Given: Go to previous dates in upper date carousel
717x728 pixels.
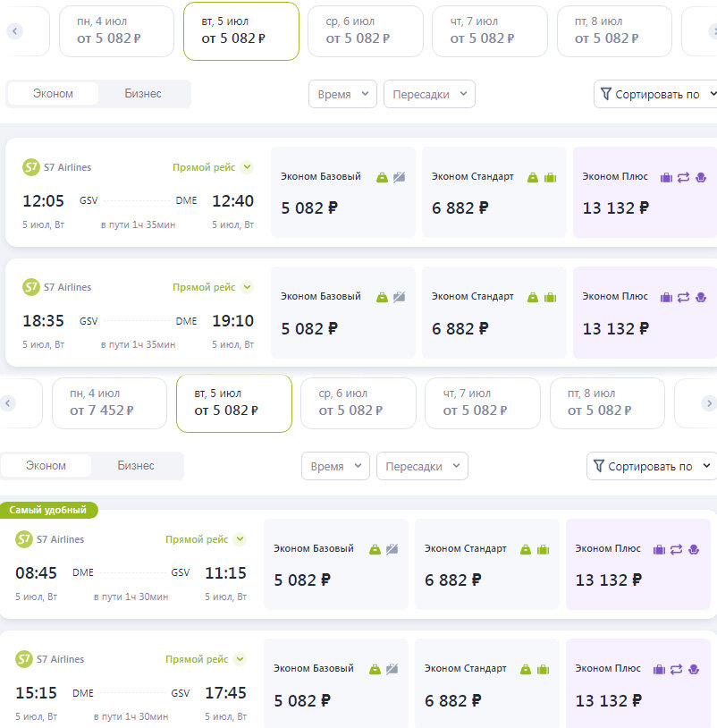Looking at the screenshot, I should [14, 31].
